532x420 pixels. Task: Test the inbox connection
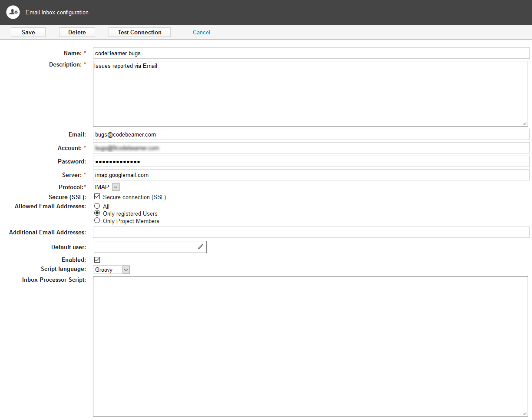click(x=139, y=32)
